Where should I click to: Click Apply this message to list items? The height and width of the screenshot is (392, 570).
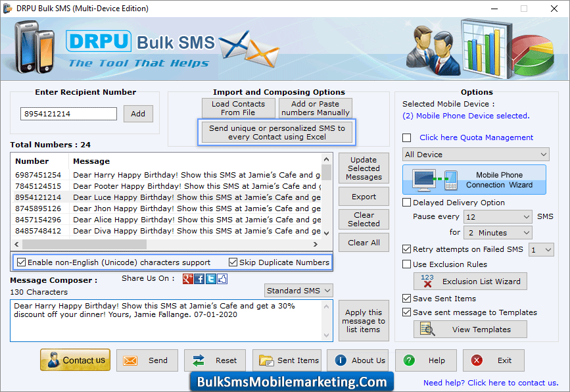[364, 321]
